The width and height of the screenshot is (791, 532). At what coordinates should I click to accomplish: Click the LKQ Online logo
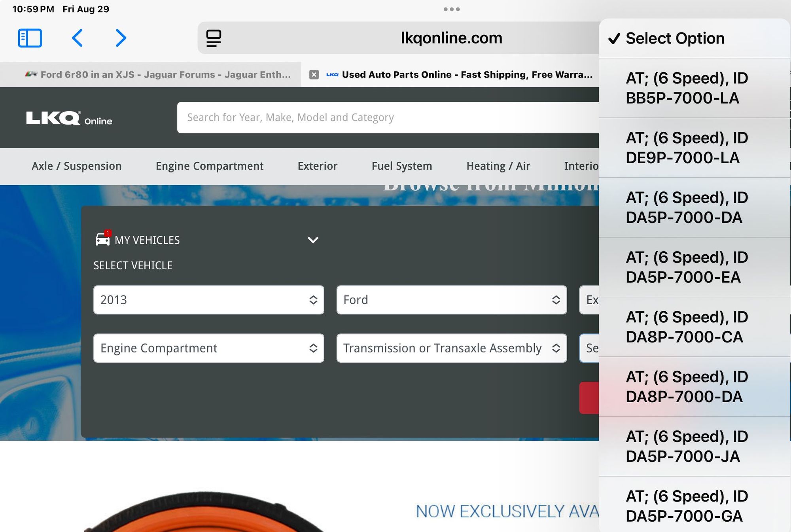tap(69, 118)
